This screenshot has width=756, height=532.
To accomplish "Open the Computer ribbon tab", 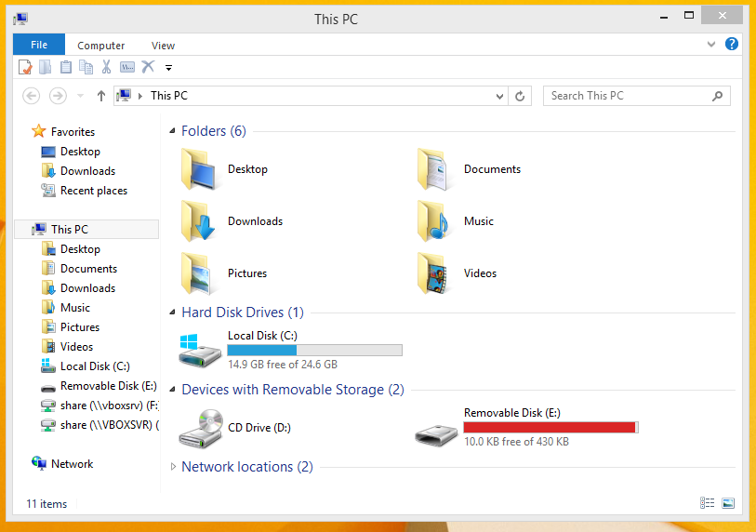I will 100,46.
